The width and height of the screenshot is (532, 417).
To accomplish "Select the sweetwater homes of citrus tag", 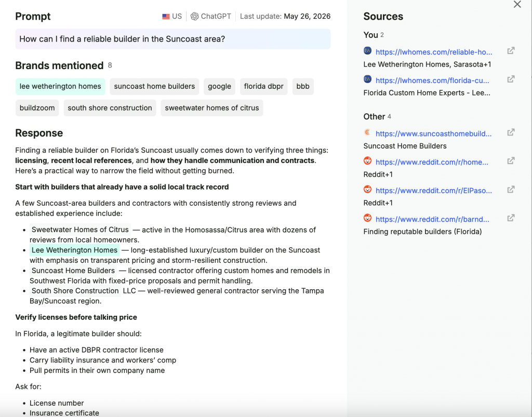I will [212, 108].
